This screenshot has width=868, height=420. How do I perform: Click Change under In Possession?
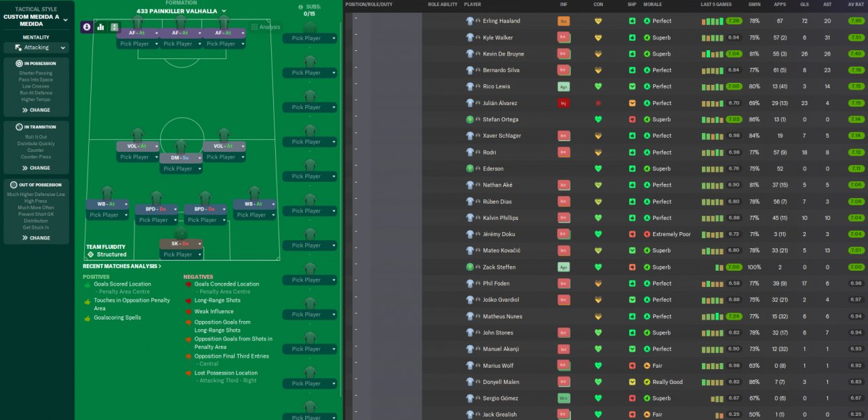(x=36, y=110)
